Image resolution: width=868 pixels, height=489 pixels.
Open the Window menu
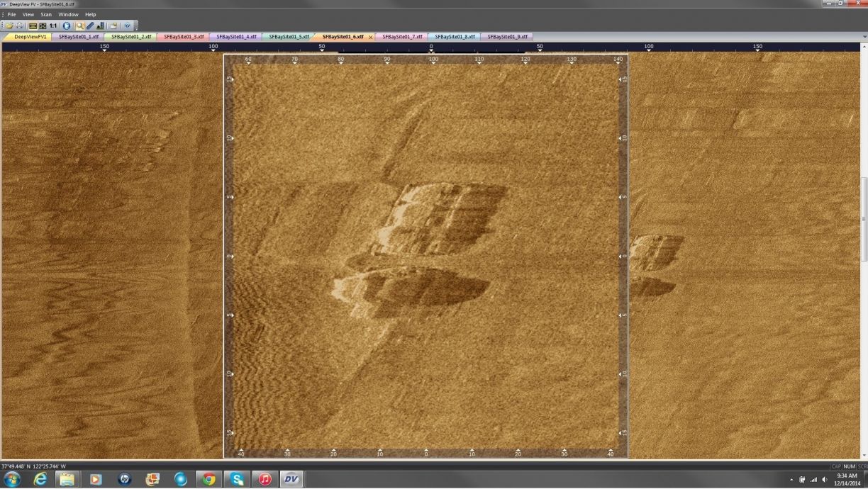(68, 14)
